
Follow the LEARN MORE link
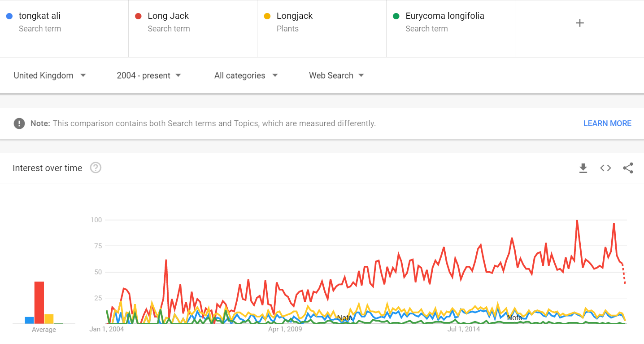[x=607, y=123]
